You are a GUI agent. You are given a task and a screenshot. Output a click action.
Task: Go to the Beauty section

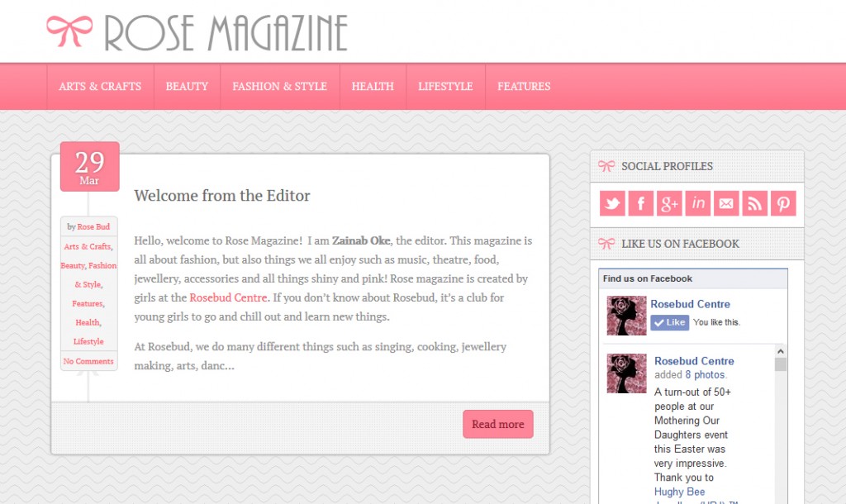187,86
